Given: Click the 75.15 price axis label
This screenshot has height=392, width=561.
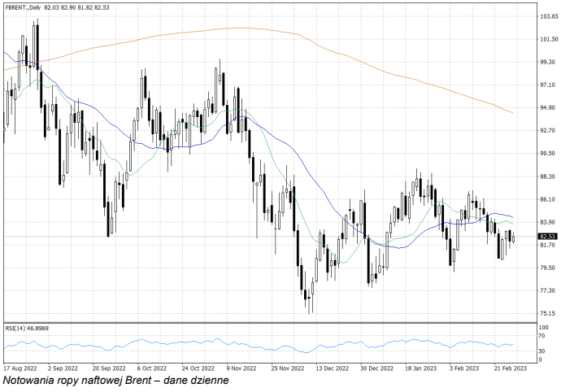Looking at the screenshot, I should click(546, 313).
